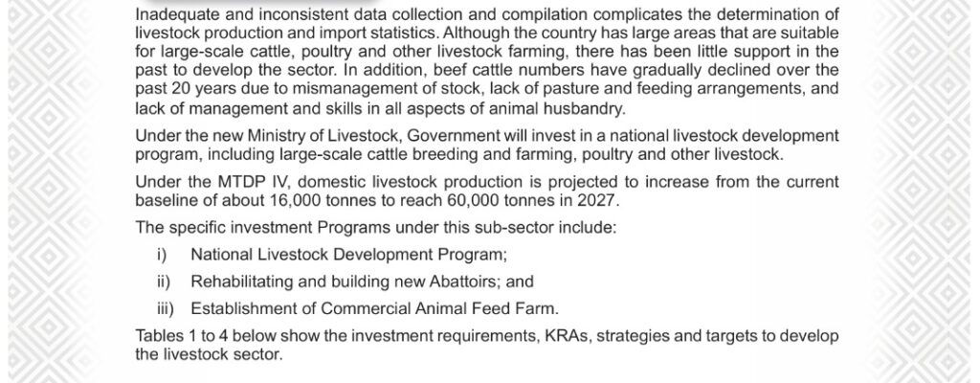Click list item 'Establishment of Commercial Animal Feed Farm'
The width and height of the screenshot is (980, 383).
pos(374,309)
